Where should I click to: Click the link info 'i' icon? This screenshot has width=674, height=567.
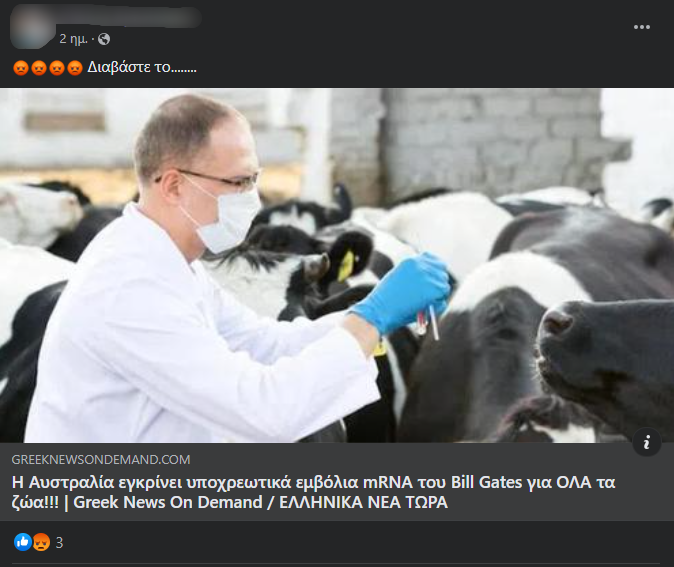click(x=646, y=442)
